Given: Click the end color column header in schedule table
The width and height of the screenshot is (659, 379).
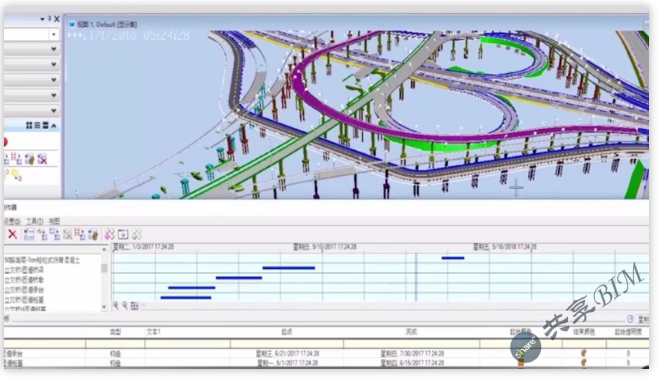Looking at the screenshot, I should tap(584, 332).
